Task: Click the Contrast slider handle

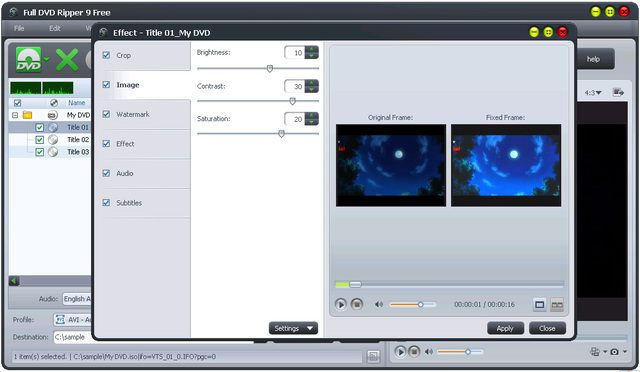Action: 293,101
